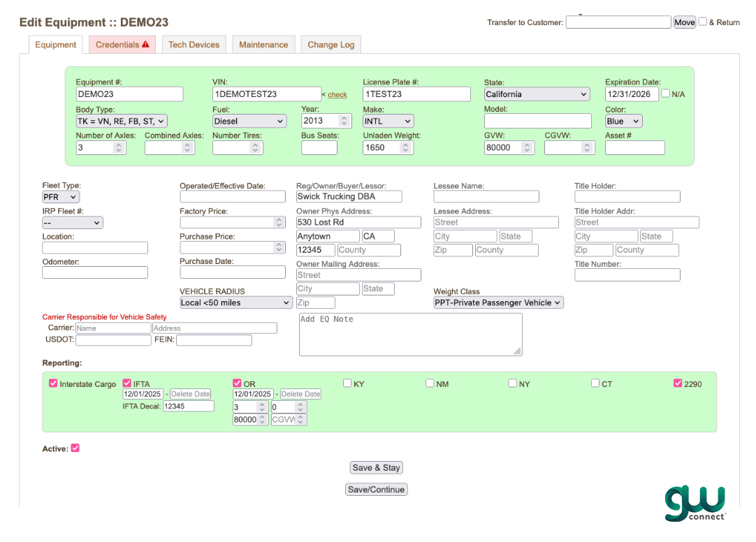Click the gw connect logo
This screenshot has height=542, width=756.
pos(695,503)
